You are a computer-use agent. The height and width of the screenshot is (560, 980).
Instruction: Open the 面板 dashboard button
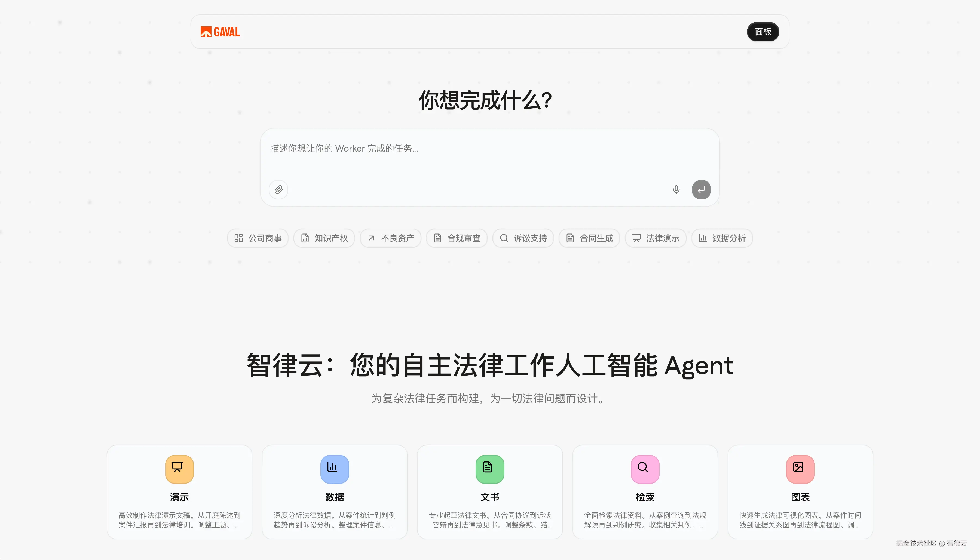click(x=762, y=32)
